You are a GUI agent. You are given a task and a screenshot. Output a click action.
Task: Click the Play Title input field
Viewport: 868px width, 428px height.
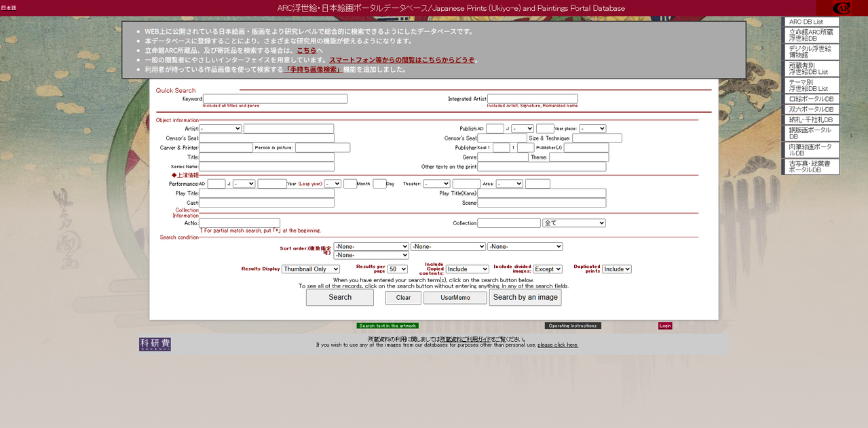267,193
